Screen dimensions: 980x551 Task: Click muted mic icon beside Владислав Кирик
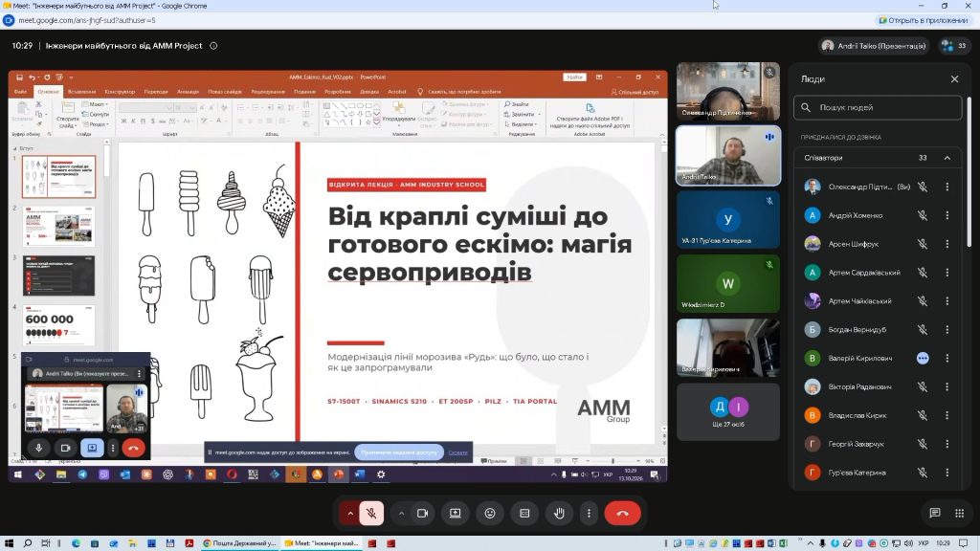coord(923,415)
